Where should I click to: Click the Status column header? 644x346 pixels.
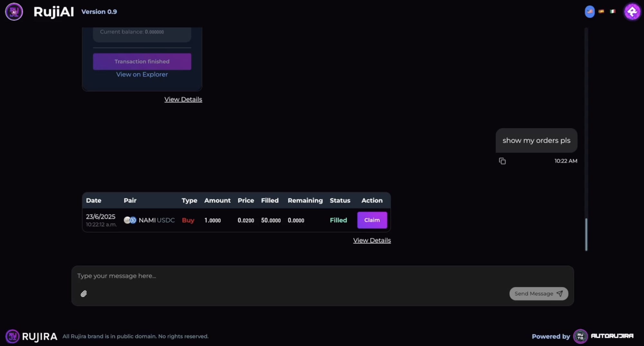point(340,200)
